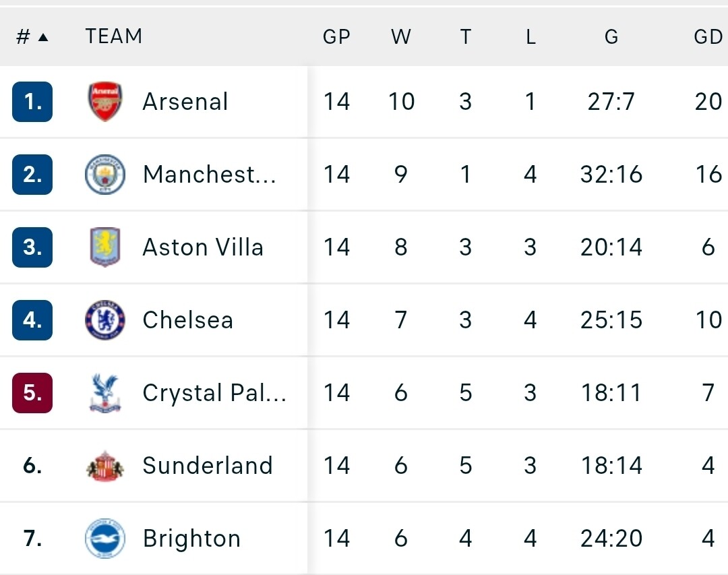Click the Brighton team name
Image resolution: width=728 pixels, height=575 pixels.
[191, 539]
